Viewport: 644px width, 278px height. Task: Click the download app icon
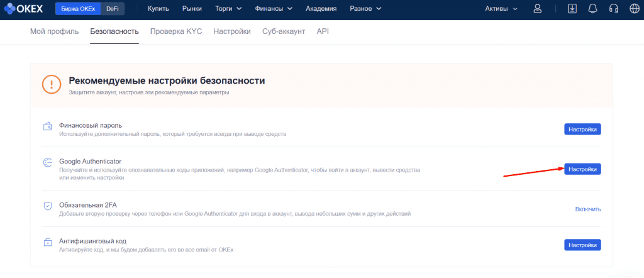[x=572, y=9]
